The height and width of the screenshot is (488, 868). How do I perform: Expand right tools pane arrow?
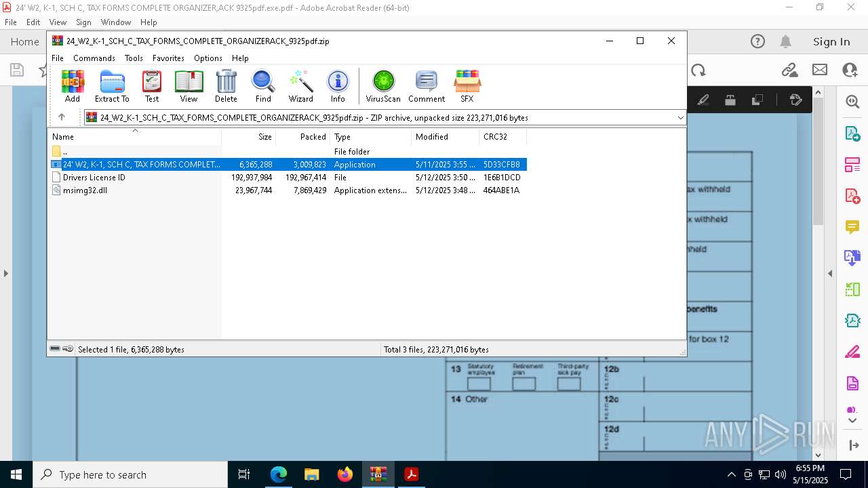[852, 445]
